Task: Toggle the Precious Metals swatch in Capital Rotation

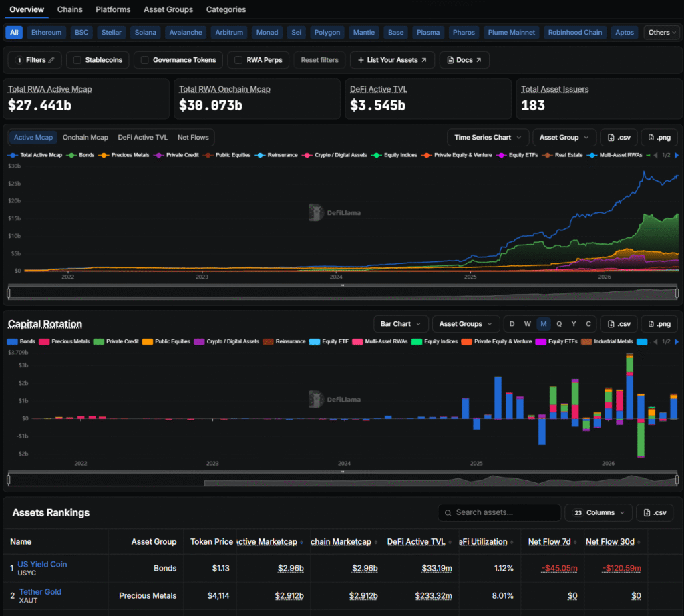Action: point(44,341)
